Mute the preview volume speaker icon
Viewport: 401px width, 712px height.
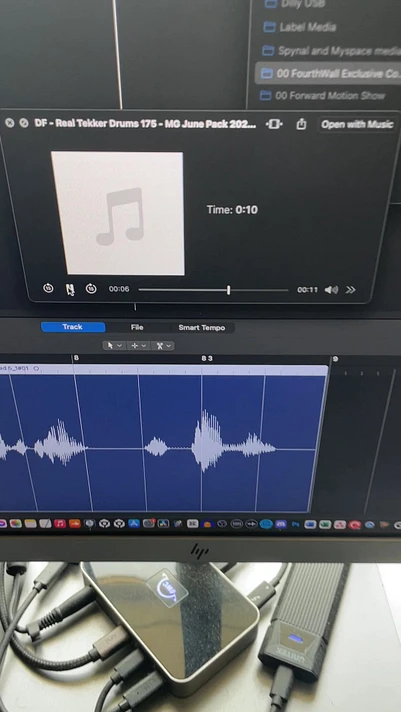(331, 290)
